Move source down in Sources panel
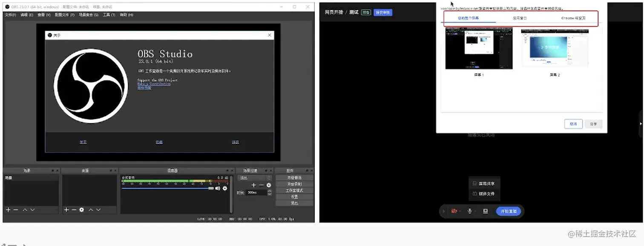The height and width of the screenshot is (246, 644). click(x=98, y=210)
